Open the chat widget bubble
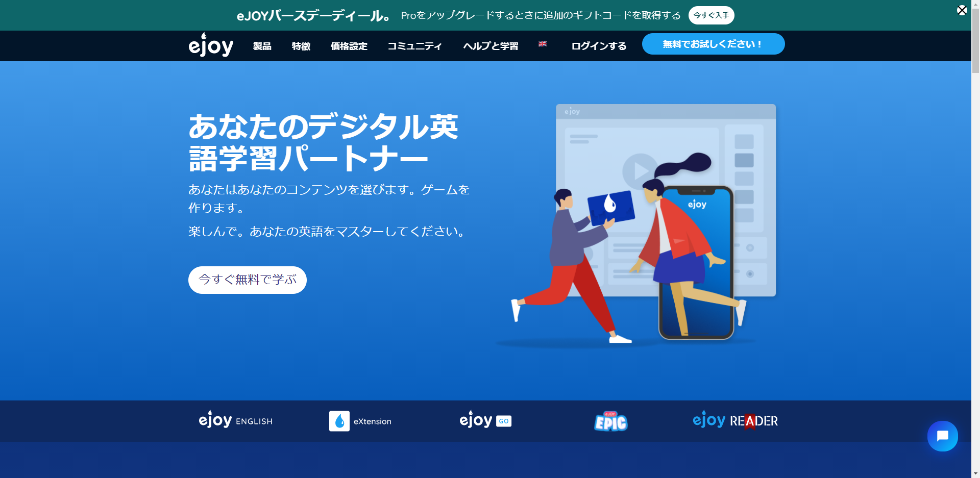The height and width of the screenshot is (478, 980). [x=942, y=436]
